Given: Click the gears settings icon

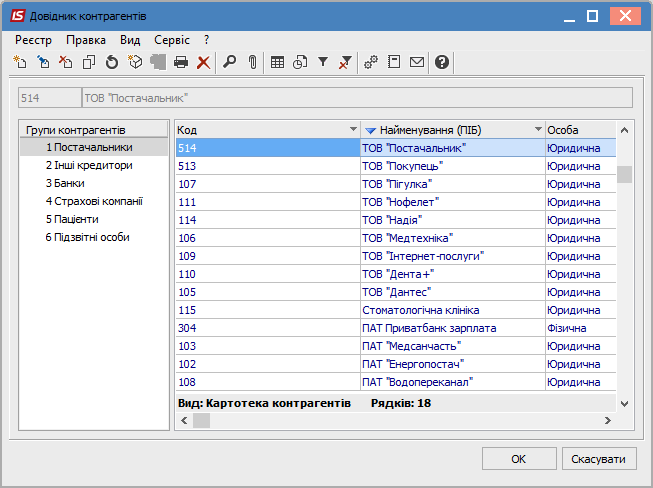Looking at the screenshot, I should click(x=371, y=62).
